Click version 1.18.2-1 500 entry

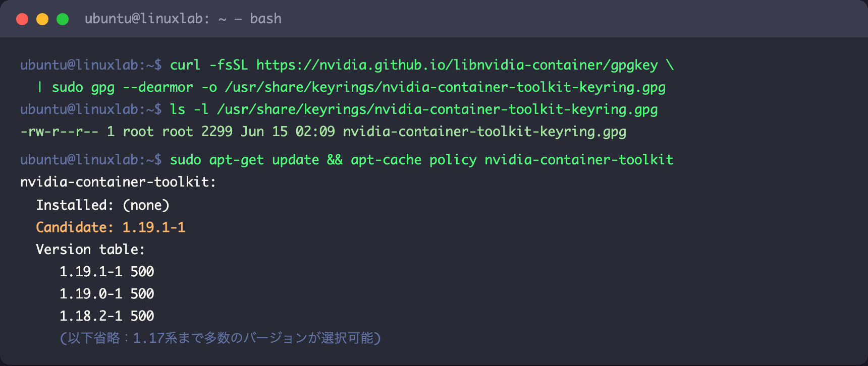tap(107, 316)
